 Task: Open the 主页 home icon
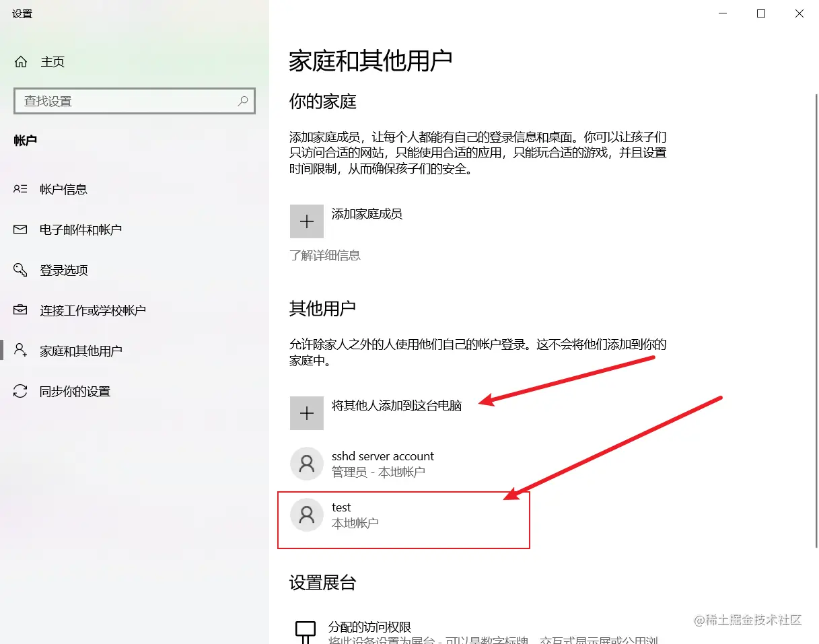pos(21,62)
